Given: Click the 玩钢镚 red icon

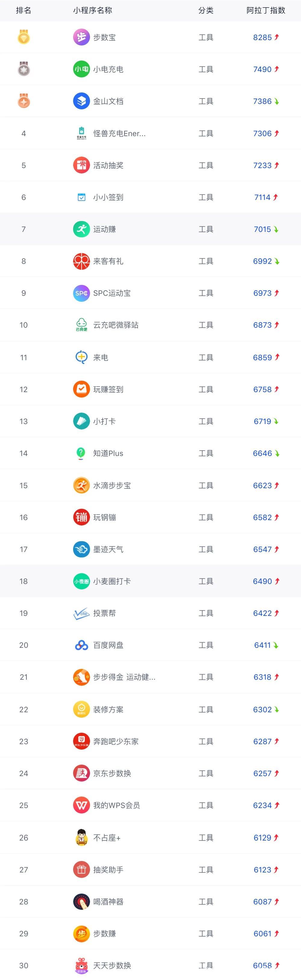Looking at the screenshot, I should point(81,517).
